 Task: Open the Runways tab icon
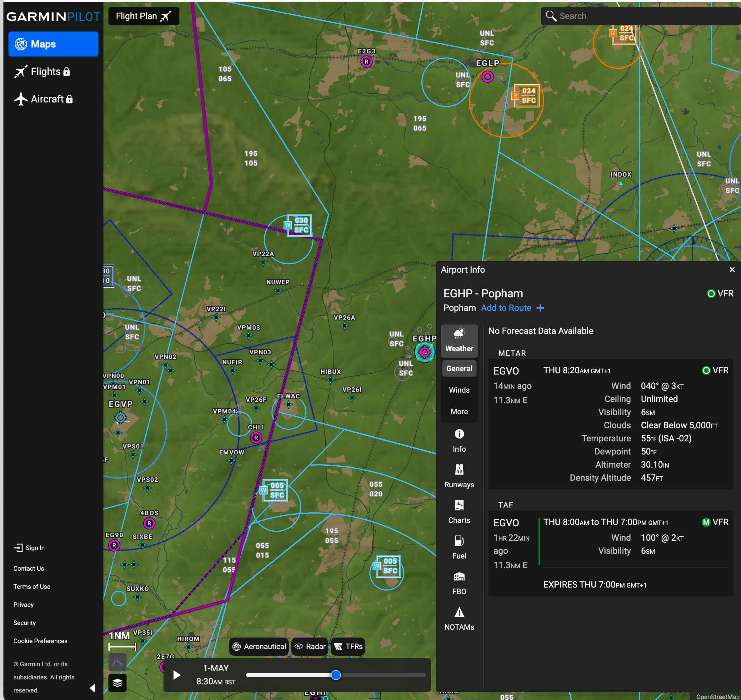point(459,476)
